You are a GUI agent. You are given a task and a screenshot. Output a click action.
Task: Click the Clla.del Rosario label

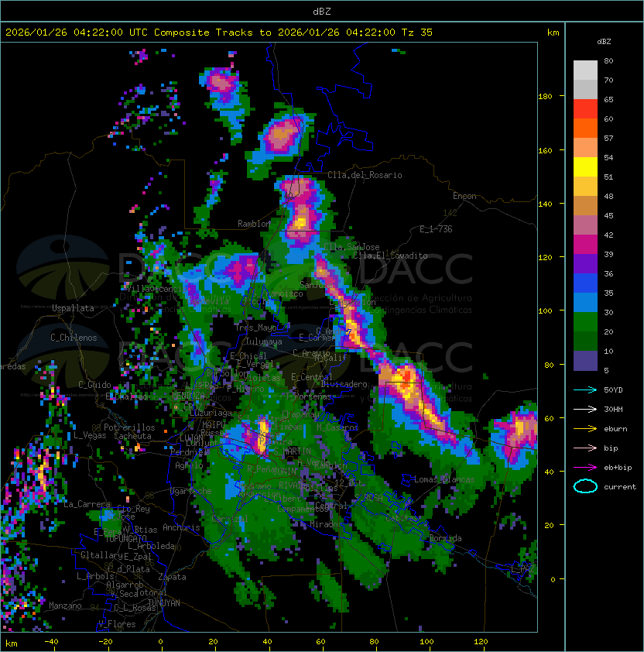[x=365, y=175]
